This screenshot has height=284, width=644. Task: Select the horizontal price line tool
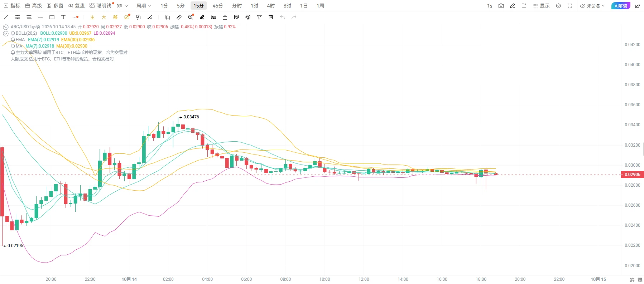pyautogui.click(x=40, y=17)
